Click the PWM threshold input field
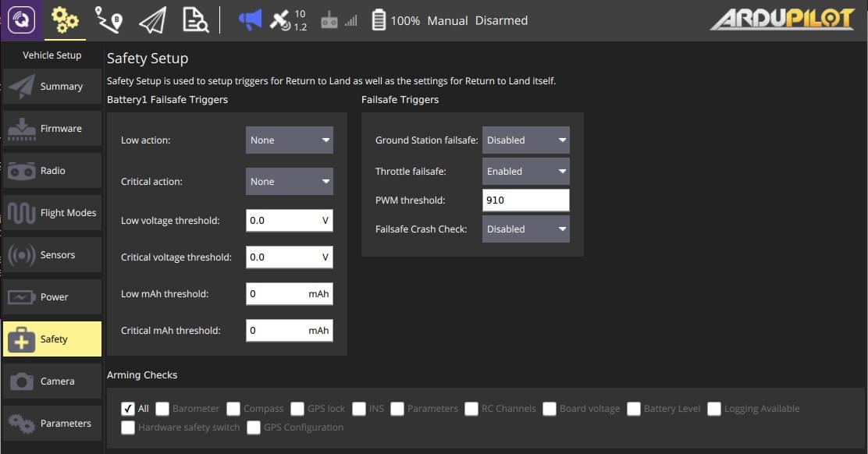The height and width of the screenshot is (454, 868). click(525, 200)
